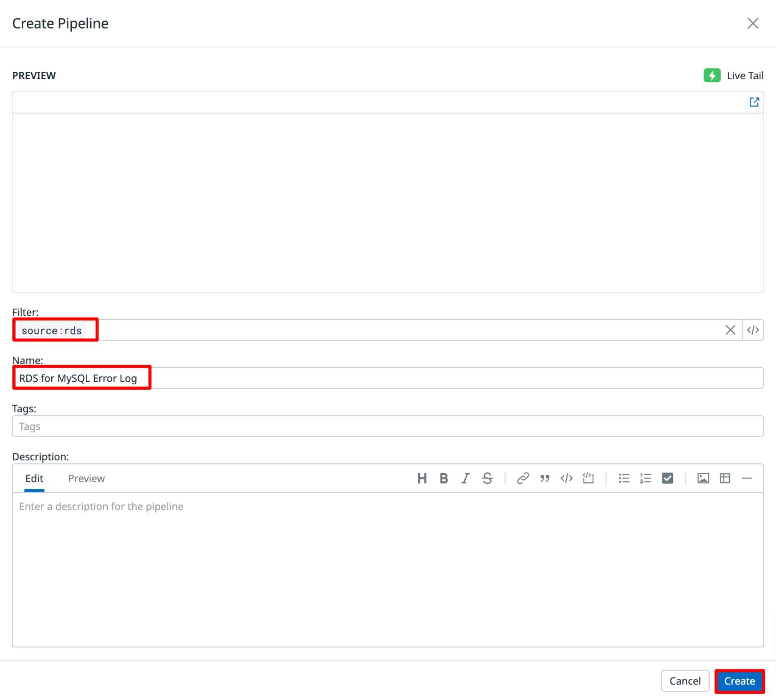Screen dimensions: 776x700
Task: Clear the filter query with X icon
Action: pyautogui.click(x=730, y=330)
